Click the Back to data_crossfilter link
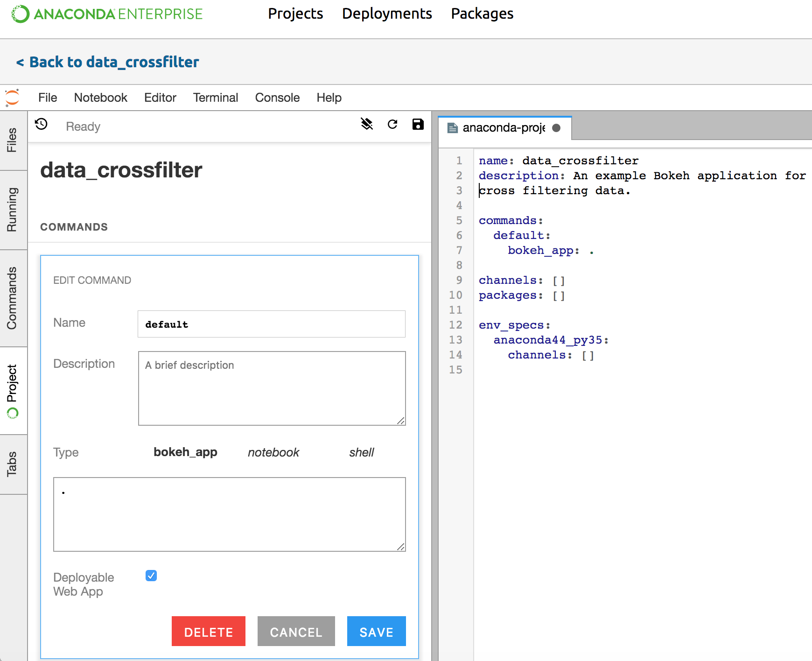This screenshot has height=661, width=812. [108, 62]
